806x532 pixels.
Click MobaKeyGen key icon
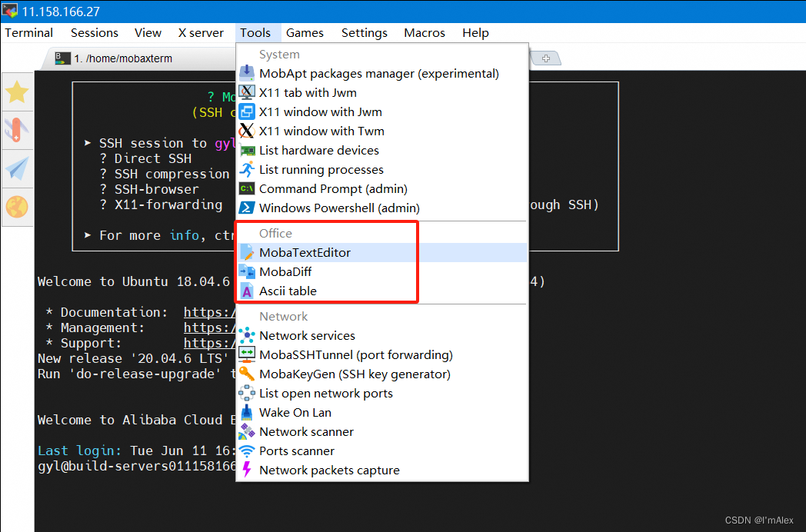[x=247, y=374]
